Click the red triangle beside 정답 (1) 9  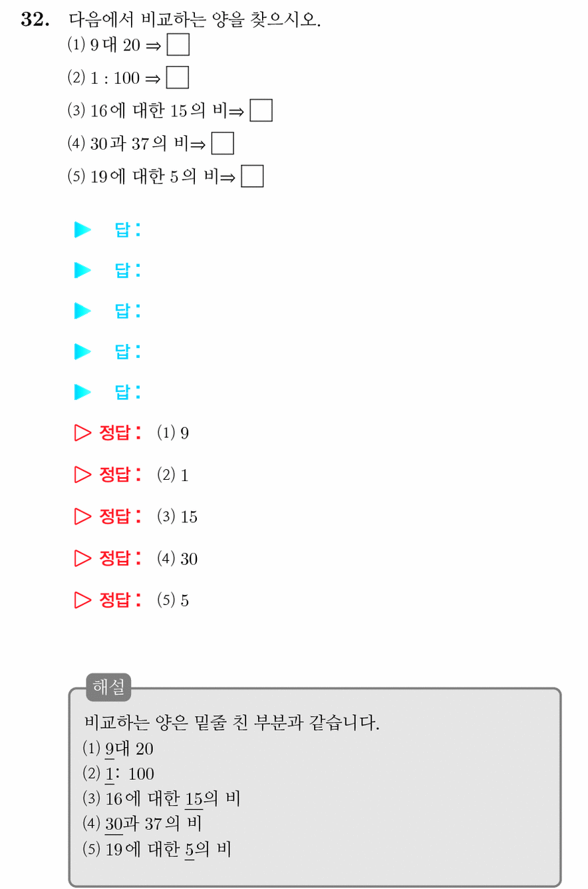pos(82,433)
